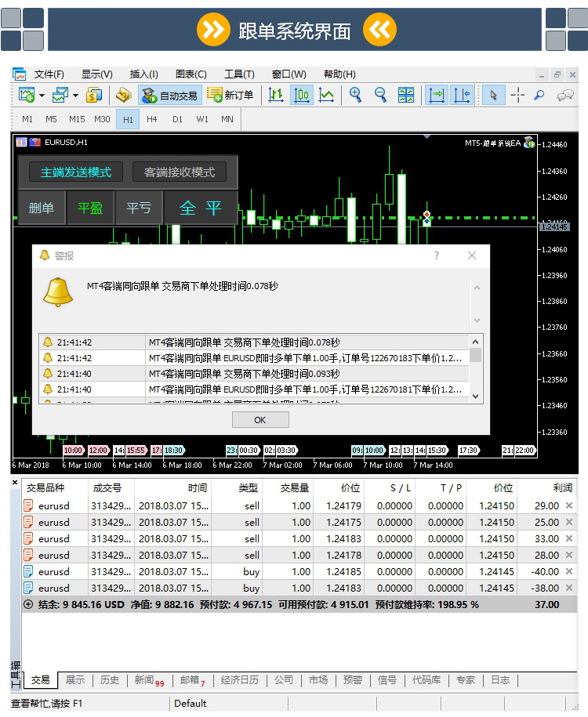Expand the new chart dropdown arrow
The image size is (588, 717).
tap(42, 96)
